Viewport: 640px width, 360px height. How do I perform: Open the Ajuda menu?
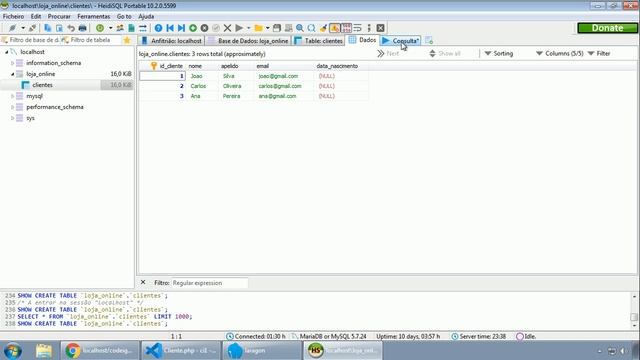pos(146,16)
